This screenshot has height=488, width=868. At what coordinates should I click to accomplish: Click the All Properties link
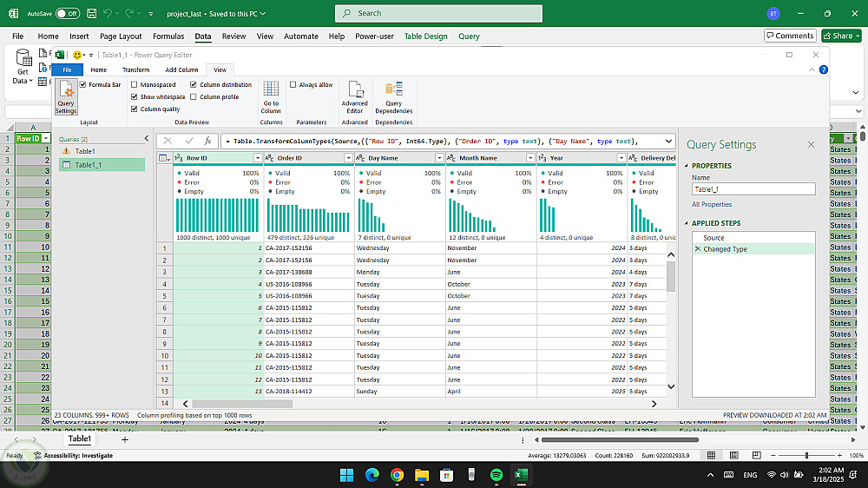711,204
